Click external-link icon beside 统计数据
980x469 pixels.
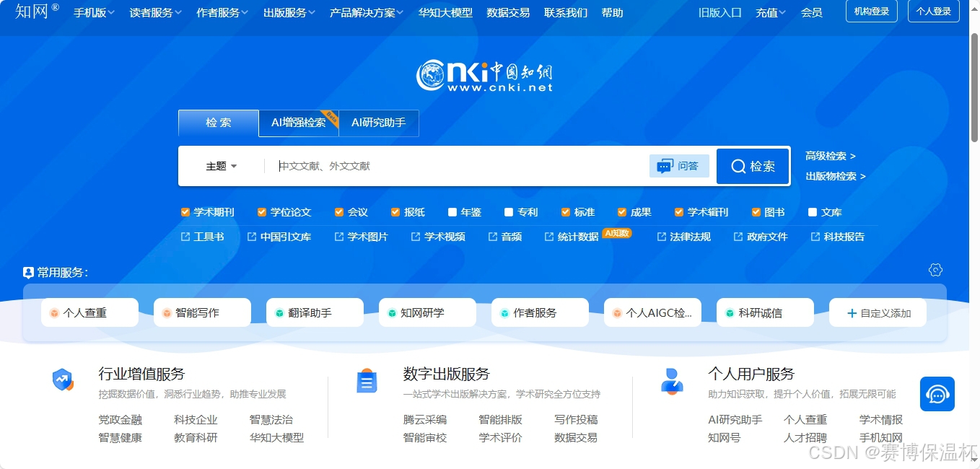(x=549, y=237)
